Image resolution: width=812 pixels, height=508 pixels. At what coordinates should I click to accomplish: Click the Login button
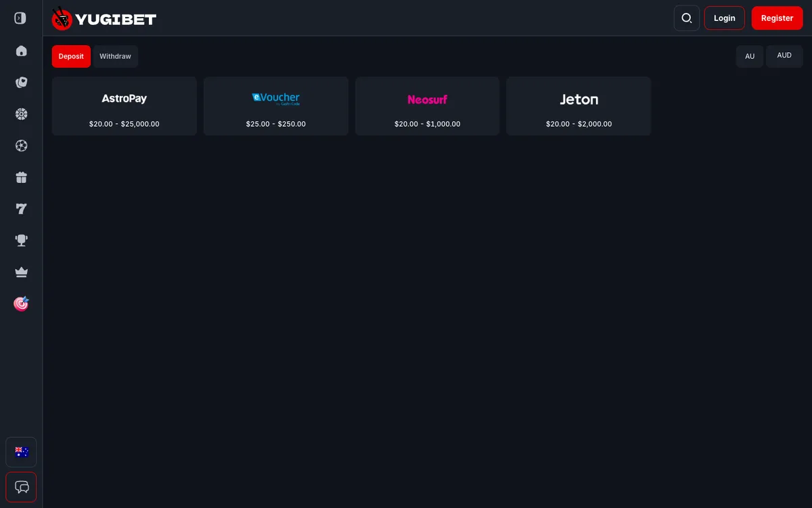(724, 18)
